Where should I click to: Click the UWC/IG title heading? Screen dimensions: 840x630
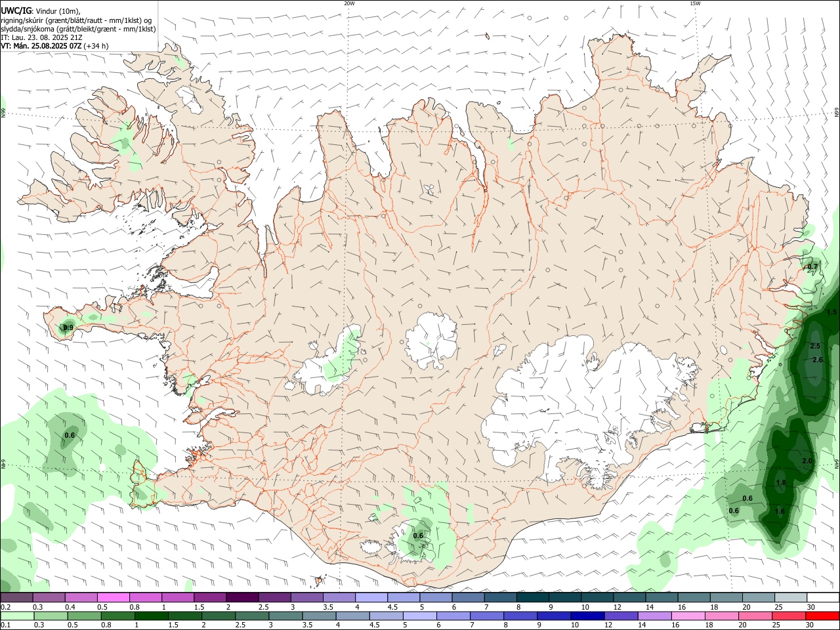coord(16,11)
